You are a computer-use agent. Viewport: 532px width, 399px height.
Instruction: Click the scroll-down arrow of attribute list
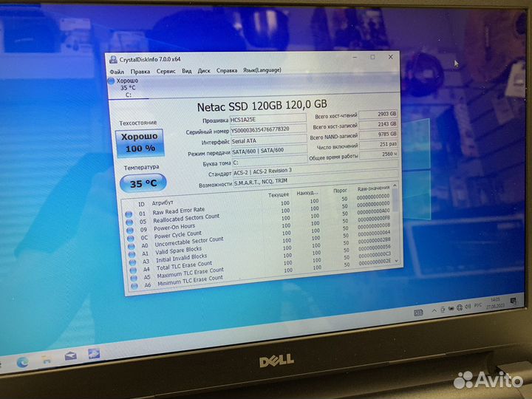397,261
